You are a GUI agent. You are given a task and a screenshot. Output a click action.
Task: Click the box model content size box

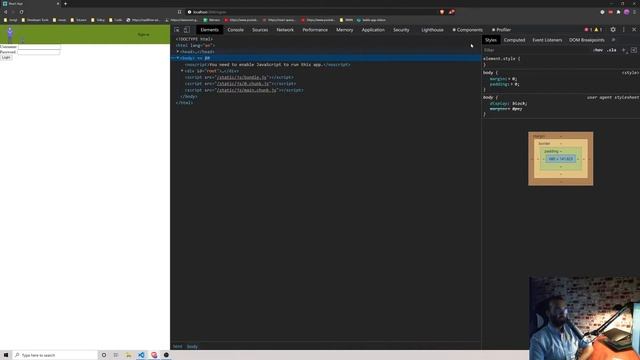[561, 159]
